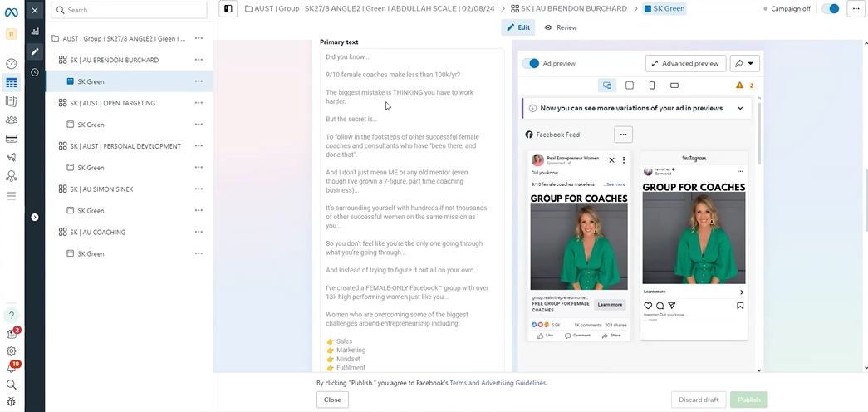This screenshot has width=868, height=412.
Task: Select the vertical mobile preview icon
Action: tap(652, 86)
